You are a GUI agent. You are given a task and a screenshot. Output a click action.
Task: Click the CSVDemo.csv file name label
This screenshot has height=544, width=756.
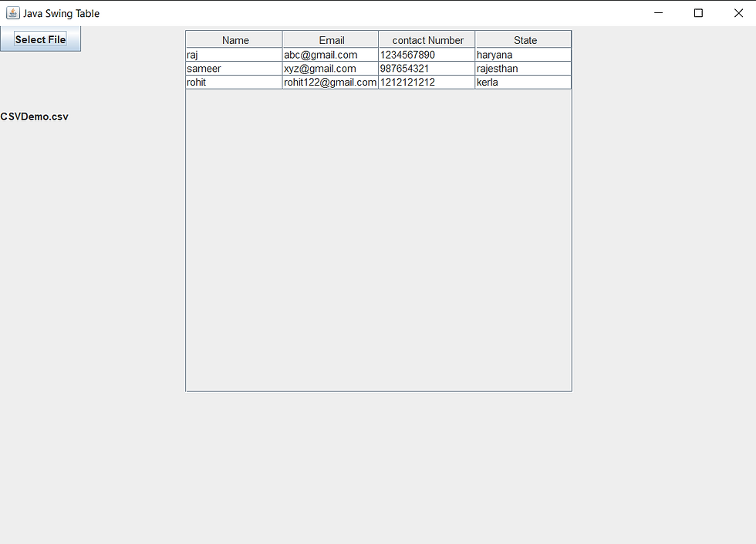tap(34, 117)
